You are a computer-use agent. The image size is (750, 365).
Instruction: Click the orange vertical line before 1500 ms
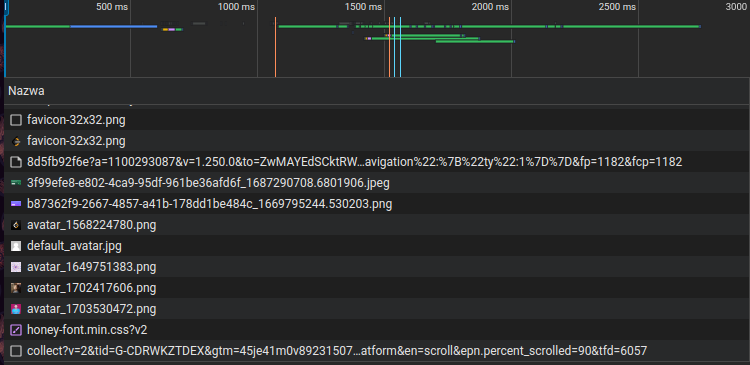(276, 47)
